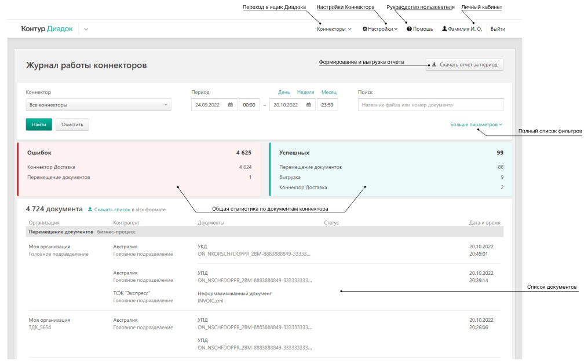Click Перемещение документов row in errors panel

139,177
